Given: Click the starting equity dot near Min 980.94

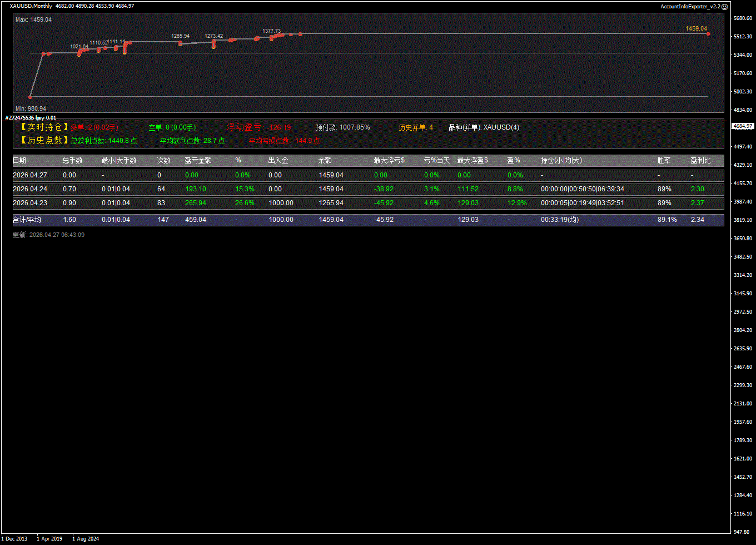Looking at the screenshot, I should (x=30, y=97).
